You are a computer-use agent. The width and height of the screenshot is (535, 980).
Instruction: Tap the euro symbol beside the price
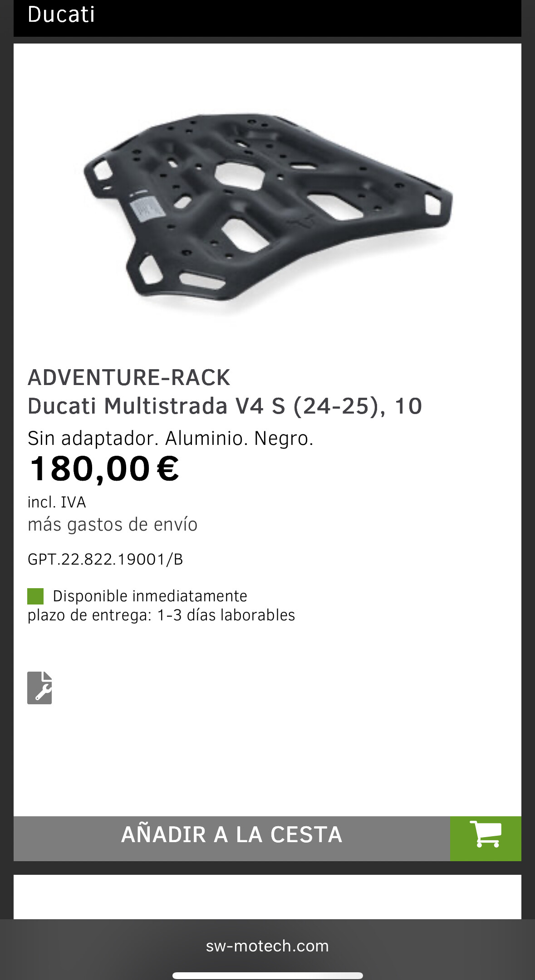click(168, 469)
